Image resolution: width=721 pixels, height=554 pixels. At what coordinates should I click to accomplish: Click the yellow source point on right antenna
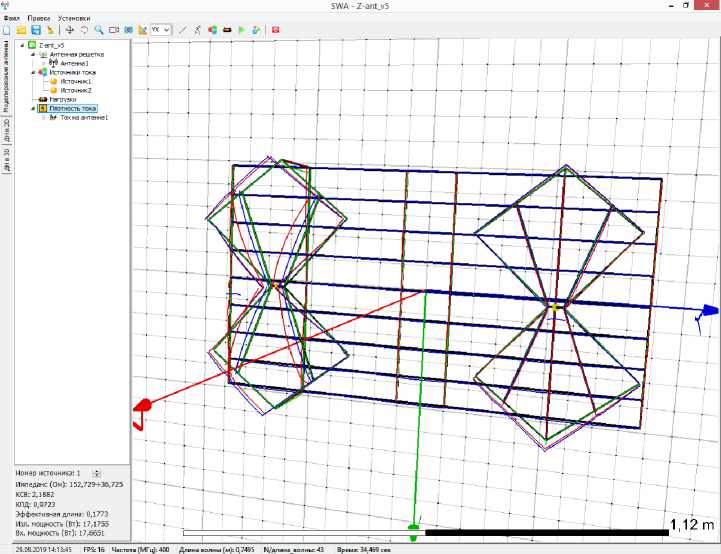pyautogui.click(x=555, y=307)
